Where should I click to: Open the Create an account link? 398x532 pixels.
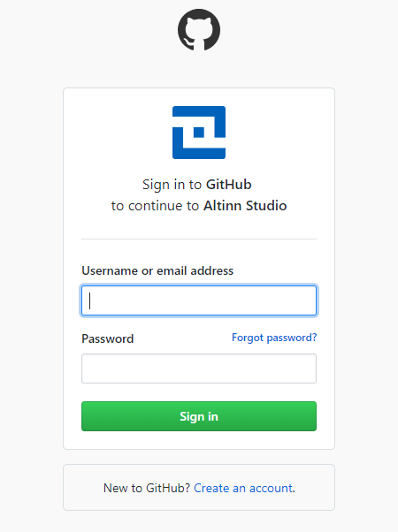pos(244,488)
